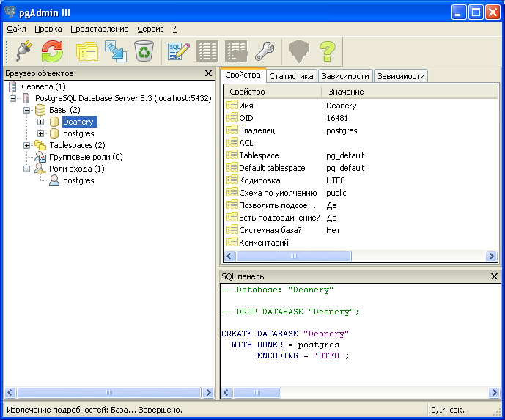Click the Значение column header
Screen dimensions: 505x420
(409, 92)
